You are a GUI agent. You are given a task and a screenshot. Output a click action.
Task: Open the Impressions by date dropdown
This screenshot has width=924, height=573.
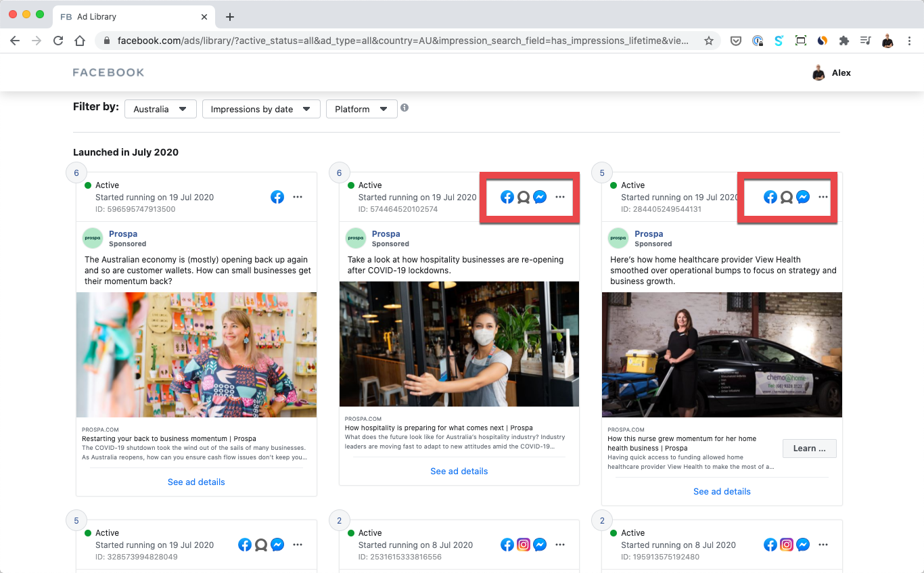click(x=261, y=109)
